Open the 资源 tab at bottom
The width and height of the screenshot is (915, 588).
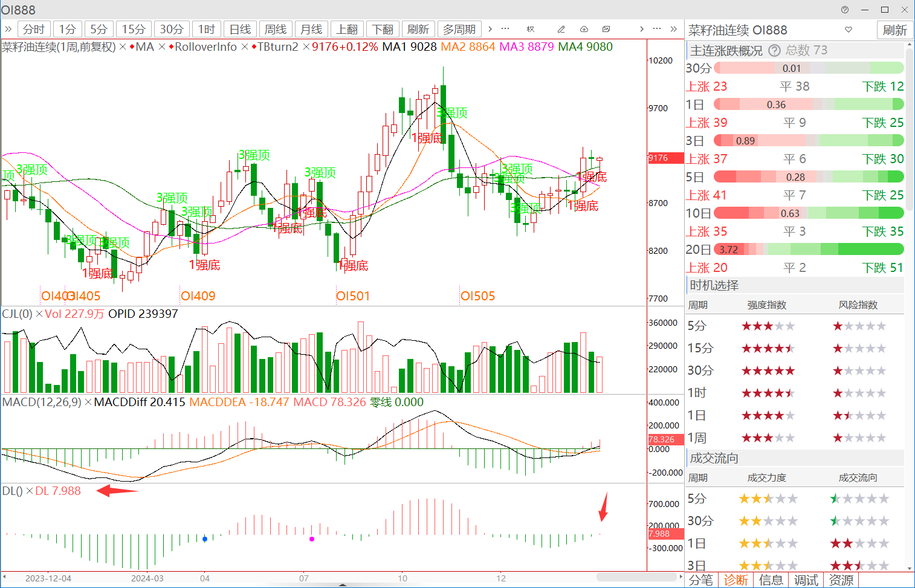pos(841,580)
